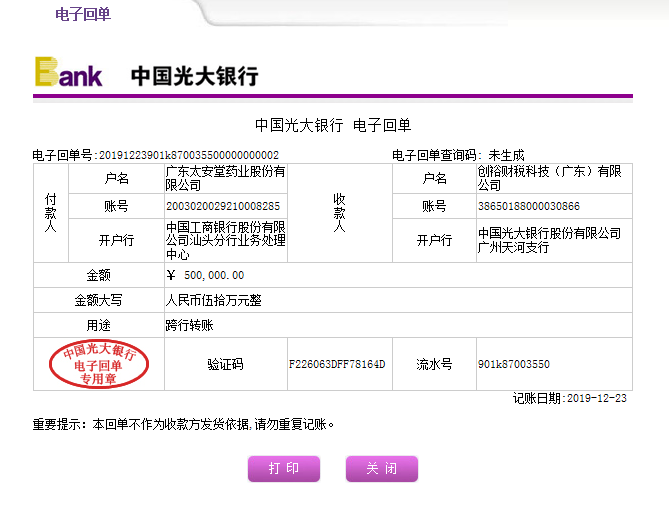Viewport: 669px width, 526px height.
Task: Click the 关闭 close button
Action: pyautogui.click(x=382, y=468)
